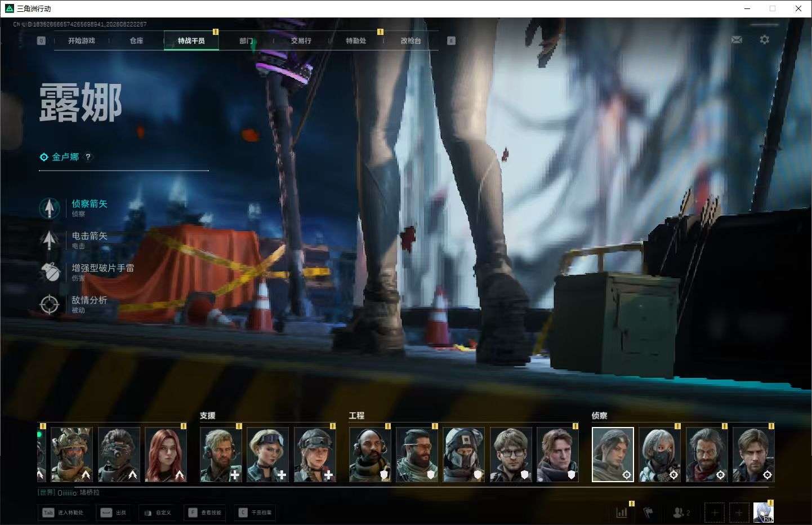Click the world chat message 堵桥拉
The height and width of the screenshot is (525, 812).
(x=69, y=493)
